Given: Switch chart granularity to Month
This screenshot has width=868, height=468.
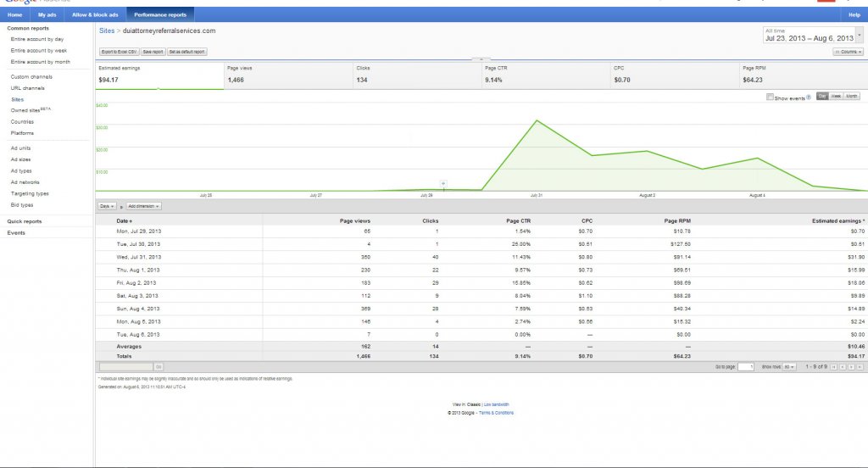Looking at the screenshot, I should [851, 97].
